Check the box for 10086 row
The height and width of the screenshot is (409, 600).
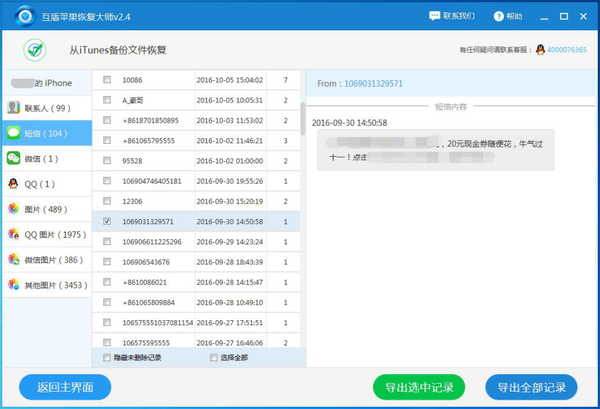[107, 79]
